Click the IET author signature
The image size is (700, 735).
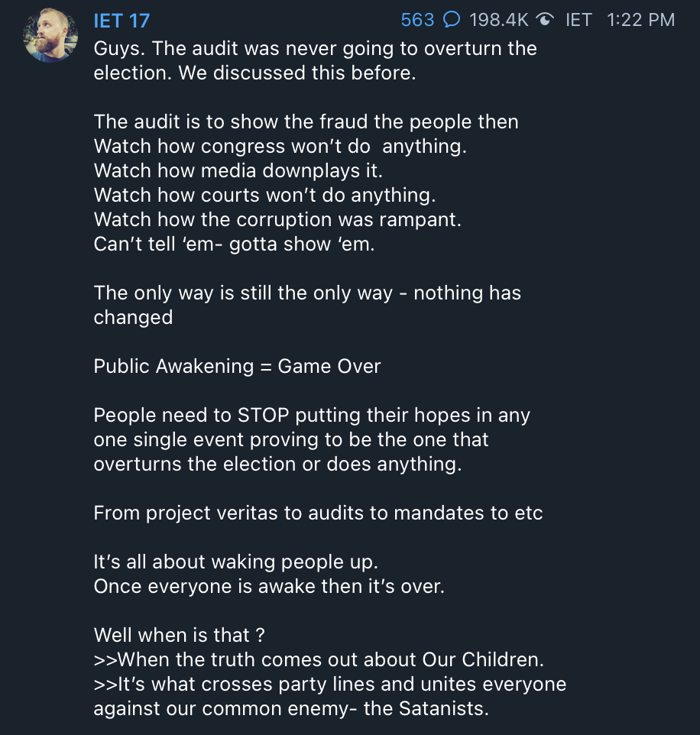[578, 20]
